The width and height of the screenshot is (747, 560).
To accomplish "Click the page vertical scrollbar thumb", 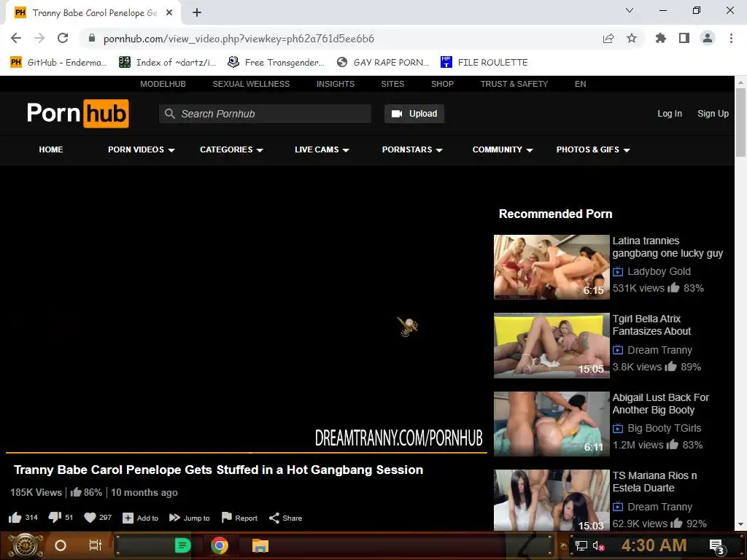I will click(x=740, y=122).
